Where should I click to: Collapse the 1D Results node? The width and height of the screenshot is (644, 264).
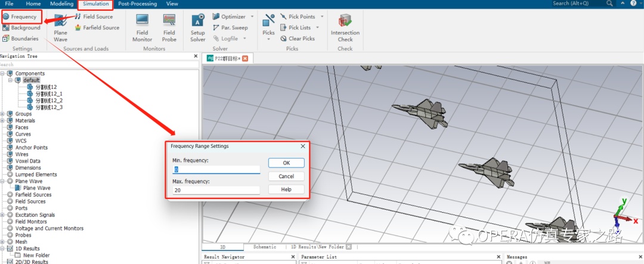pos(3,249)
